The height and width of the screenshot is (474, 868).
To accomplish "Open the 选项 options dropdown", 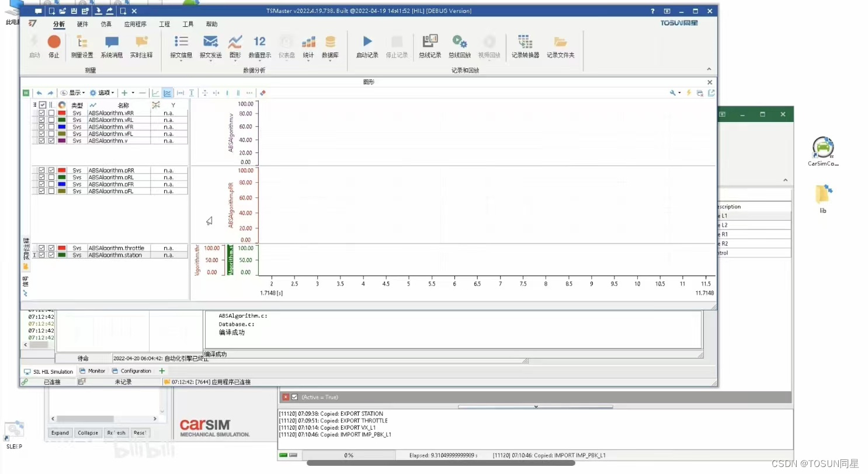I will 102,93.
